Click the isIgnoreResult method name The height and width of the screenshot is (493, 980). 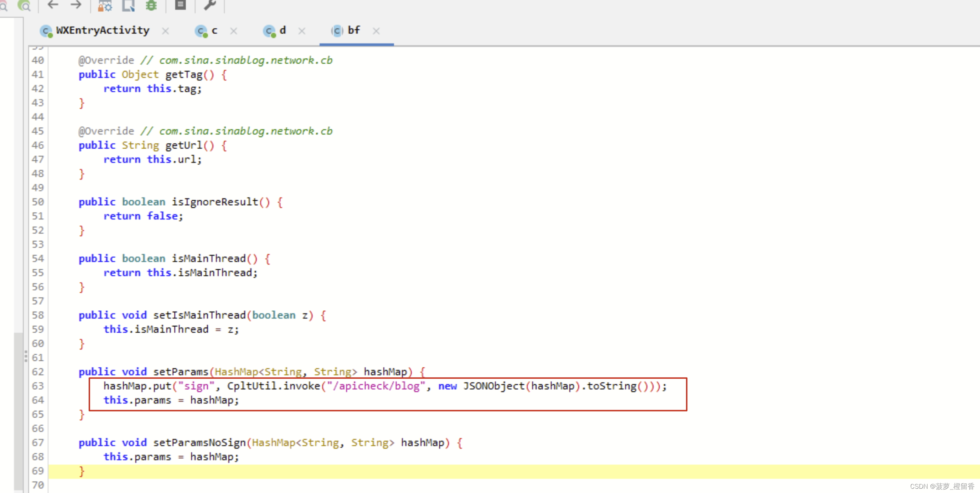(215, 202)
